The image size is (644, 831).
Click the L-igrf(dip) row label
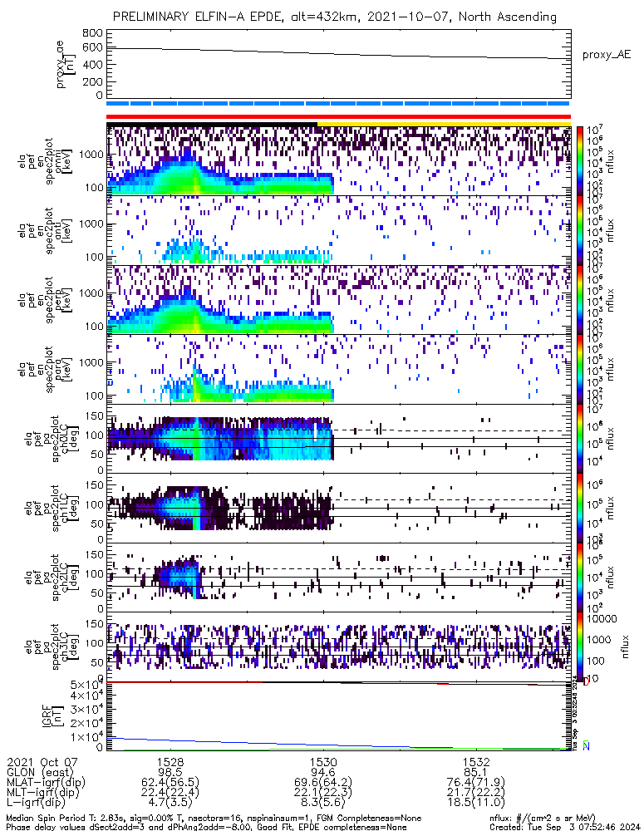point(39,804)
